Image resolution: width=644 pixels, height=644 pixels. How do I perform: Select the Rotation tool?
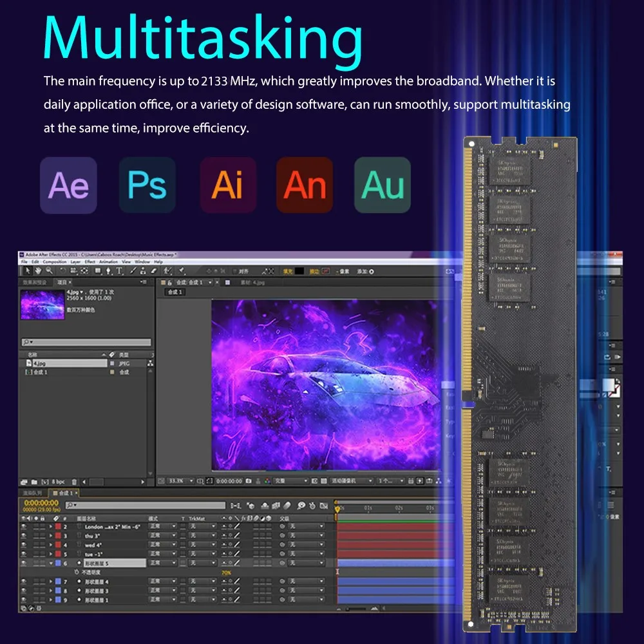62,270
